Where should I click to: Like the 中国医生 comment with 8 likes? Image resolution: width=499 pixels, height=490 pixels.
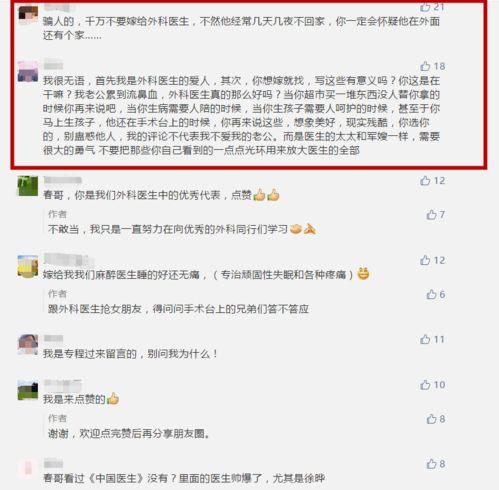pos(431,464)
